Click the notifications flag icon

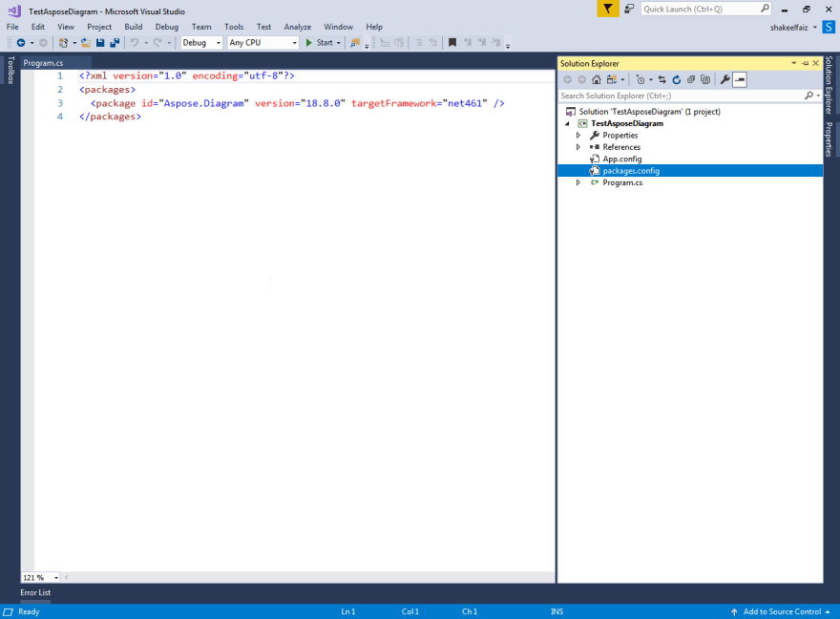click(607, 9)
